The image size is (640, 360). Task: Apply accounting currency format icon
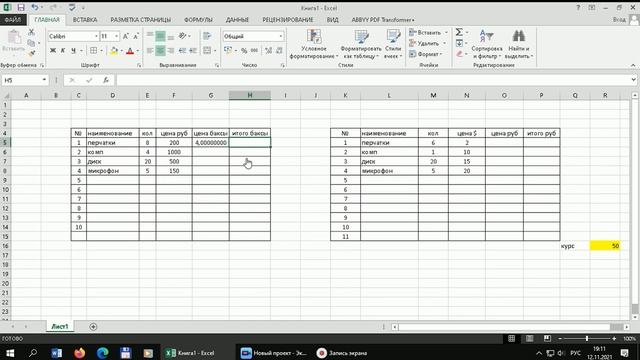click(x=228, y=51)
